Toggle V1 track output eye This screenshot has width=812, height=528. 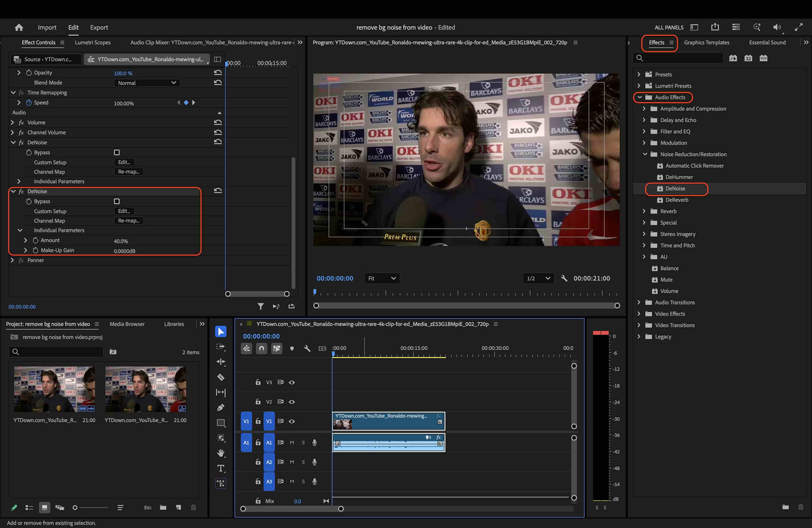click(x=292, y=421)
